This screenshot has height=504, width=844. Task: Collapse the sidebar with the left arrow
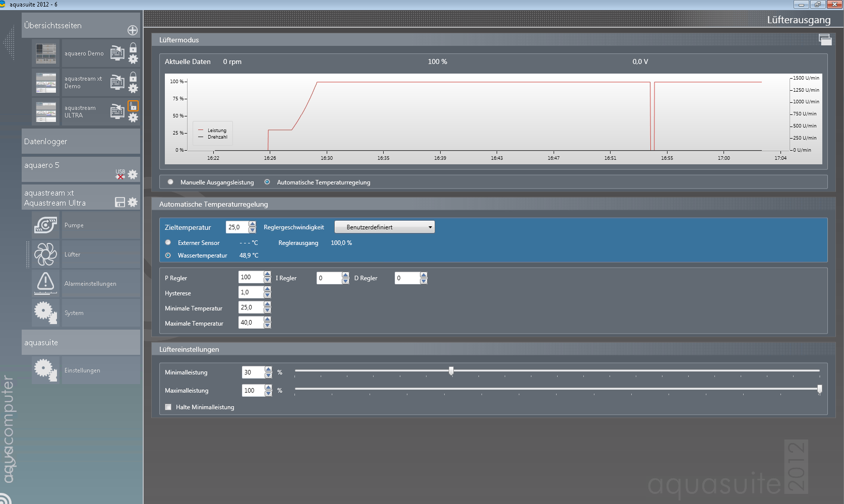(x=9, y=43)
